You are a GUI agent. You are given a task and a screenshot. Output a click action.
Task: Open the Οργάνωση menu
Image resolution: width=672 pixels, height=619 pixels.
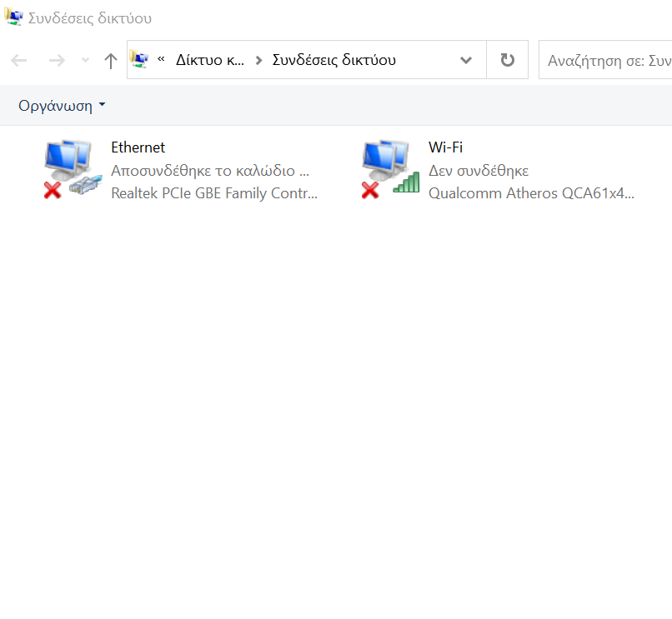coord(62,105)
